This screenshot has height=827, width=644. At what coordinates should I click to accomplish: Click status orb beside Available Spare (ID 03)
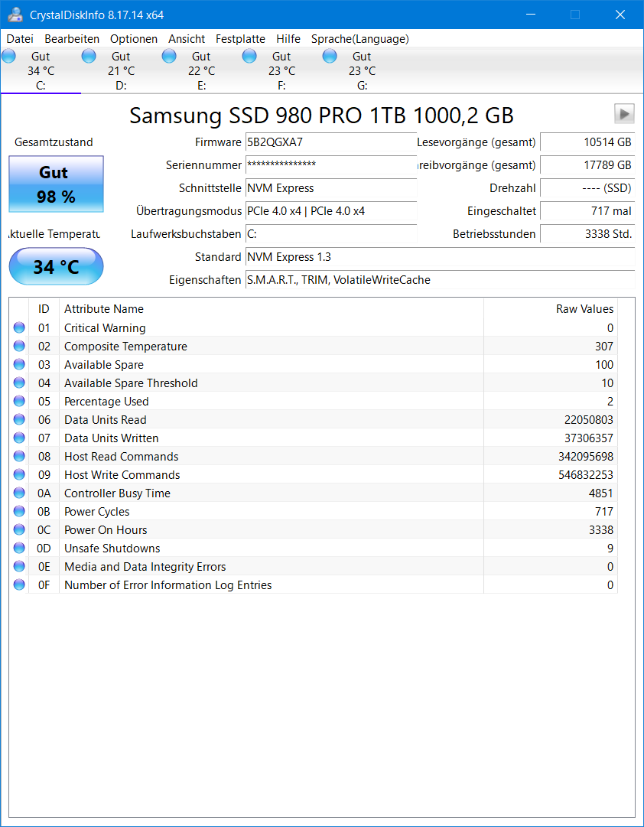(20, 364)
